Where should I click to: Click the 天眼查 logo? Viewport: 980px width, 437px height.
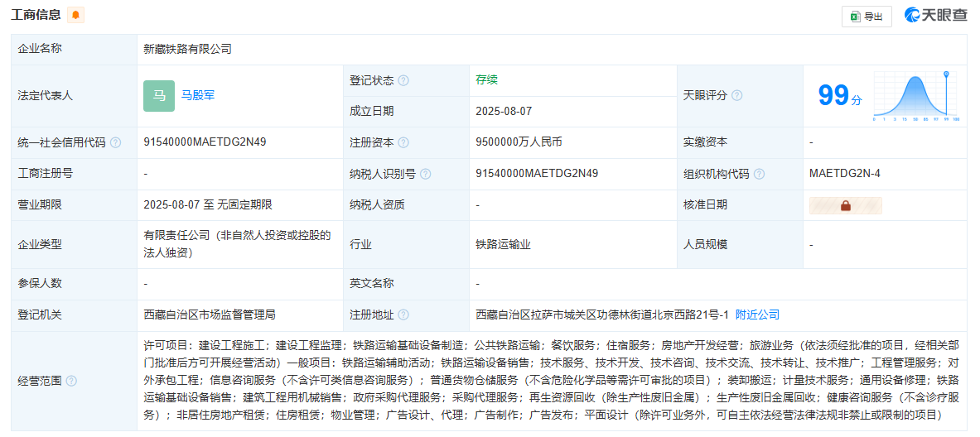point(935,15)
